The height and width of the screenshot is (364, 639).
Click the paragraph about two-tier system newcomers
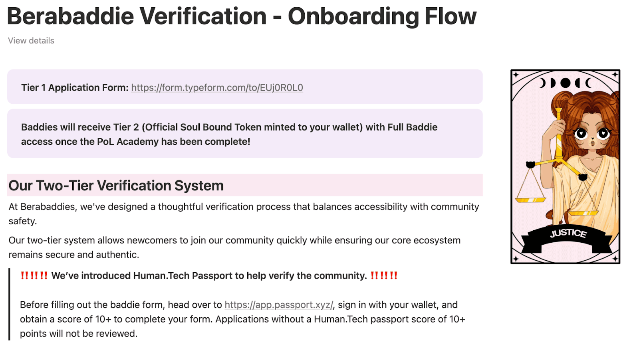point(234,247)
